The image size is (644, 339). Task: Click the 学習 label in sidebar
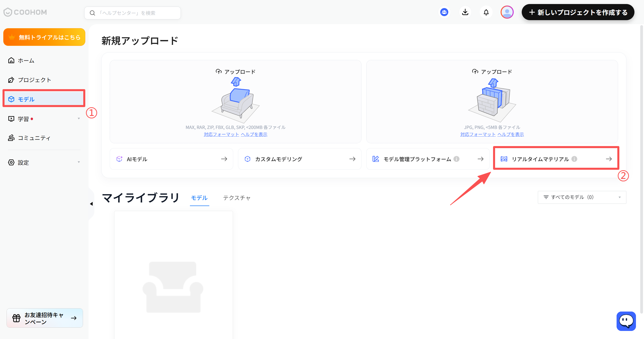tap(23, 119)
